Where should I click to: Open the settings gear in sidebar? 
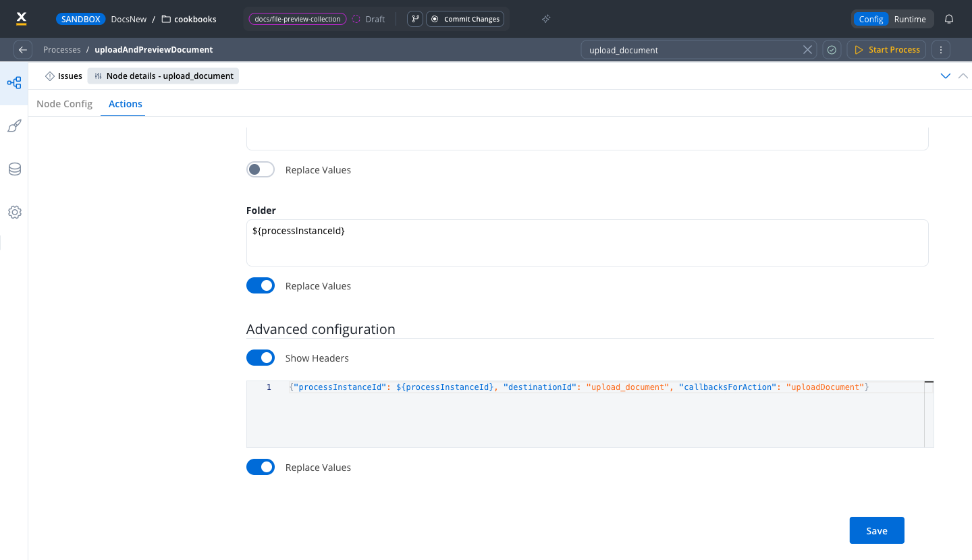(14, 213)
